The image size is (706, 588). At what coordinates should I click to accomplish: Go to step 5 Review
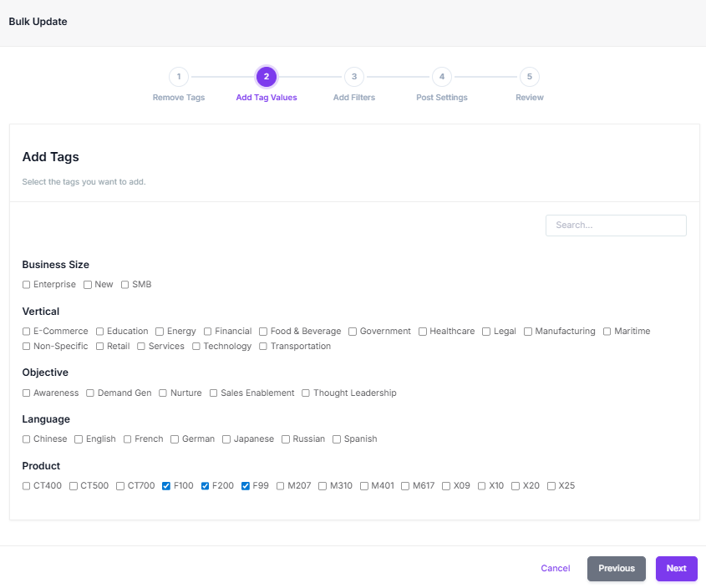point(530,77)
